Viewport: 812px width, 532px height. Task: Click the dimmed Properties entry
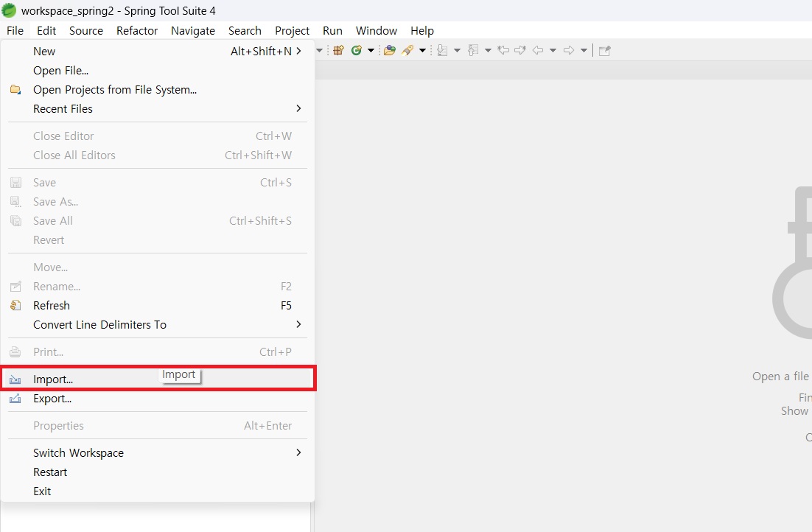(158, 426)
